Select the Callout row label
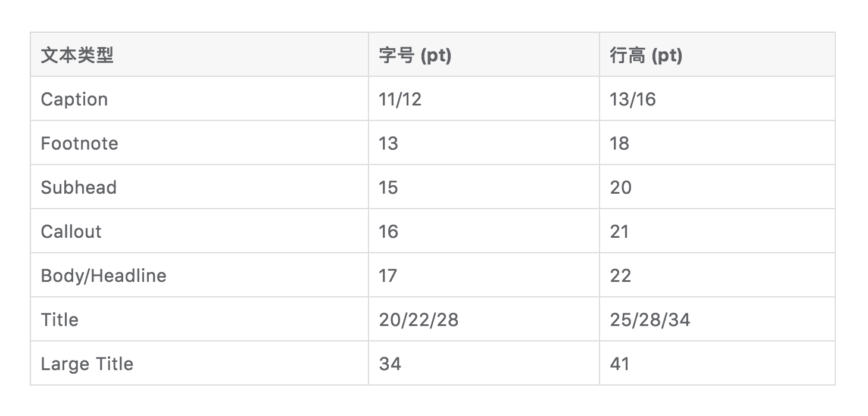 click(x=71, y=231)
